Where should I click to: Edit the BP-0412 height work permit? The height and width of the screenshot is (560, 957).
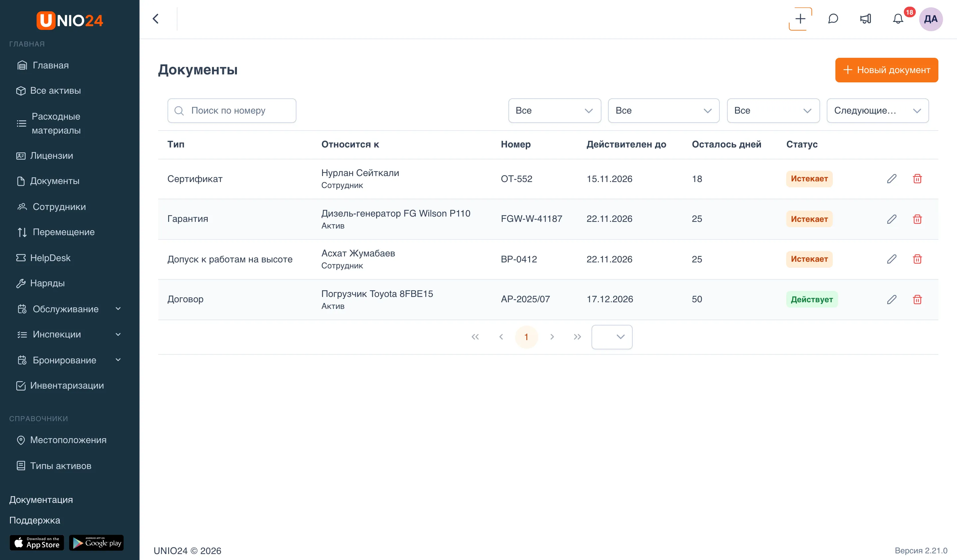892,259
